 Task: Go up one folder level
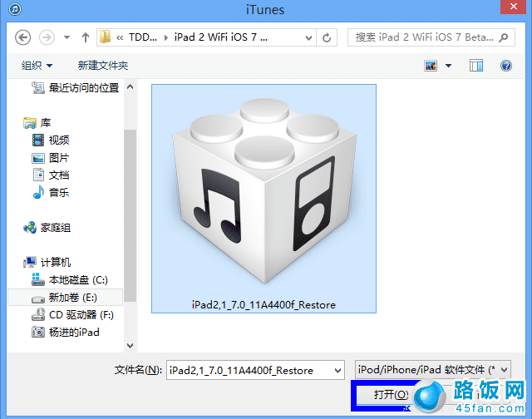(x=86, y=37)
